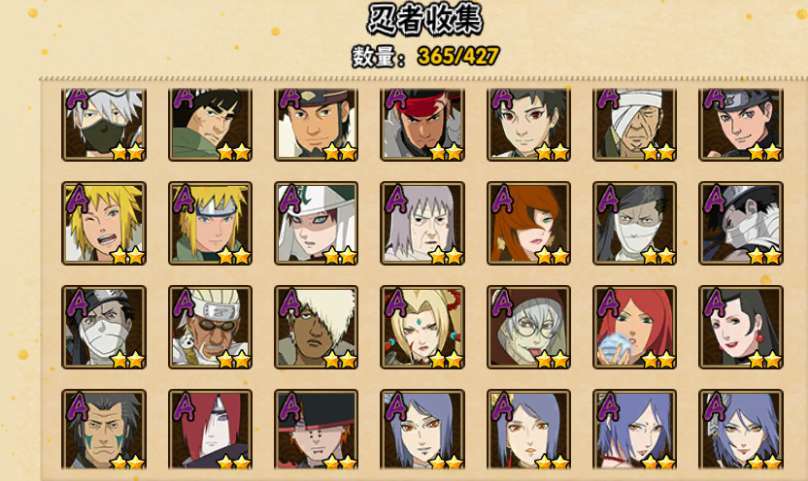Select the silver-haired masked ninja card
This screenshot has height=481, width=808.
click(x=104, y=124)
